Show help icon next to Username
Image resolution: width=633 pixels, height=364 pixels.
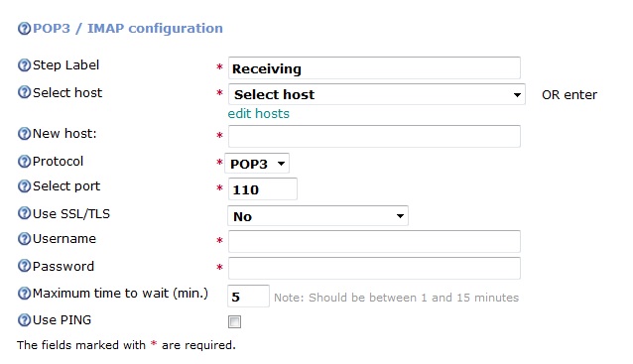pyautogui.click(x=24, y=239)
